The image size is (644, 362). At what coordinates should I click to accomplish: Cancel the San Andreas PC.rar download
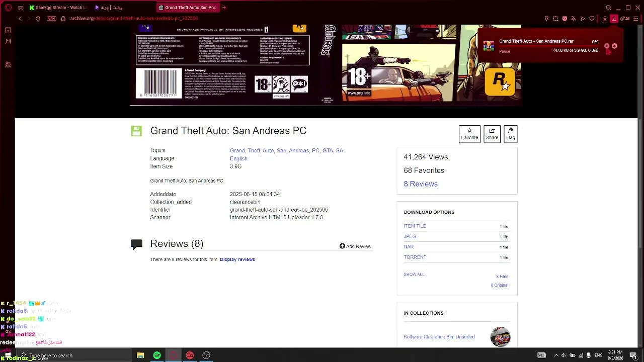coord(614,46)
